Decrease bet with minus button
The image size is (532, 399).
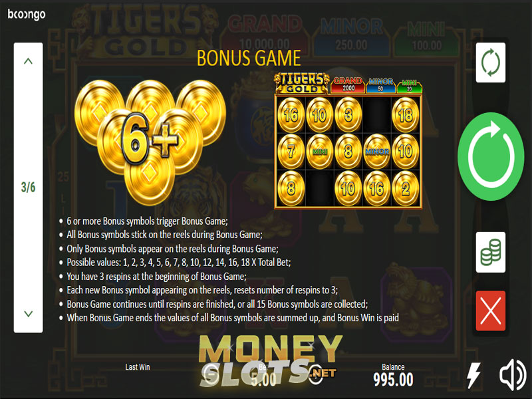point(211,376)
